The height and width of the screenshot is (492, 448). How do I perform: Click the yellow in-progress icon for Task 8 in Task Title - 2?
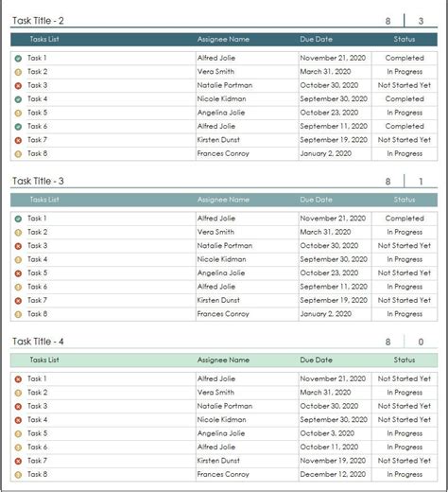pyautogui.click(x=18, y=154)
